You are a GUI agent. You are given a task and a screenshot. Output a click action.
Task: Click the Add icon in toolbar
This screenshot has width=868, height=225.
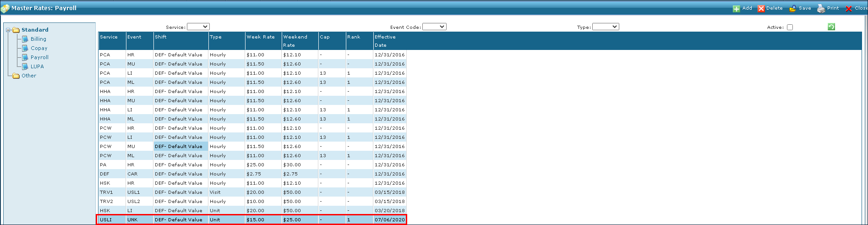point(736,9)
